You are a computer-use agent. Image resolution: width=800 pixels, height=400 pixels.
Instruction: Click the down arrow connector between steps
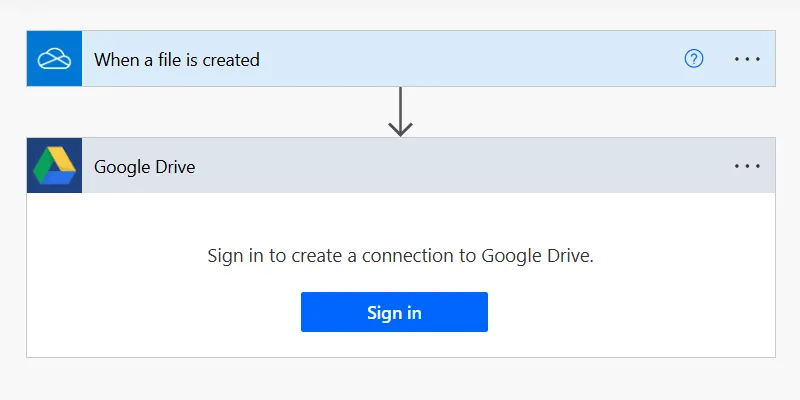coord(400,112)
